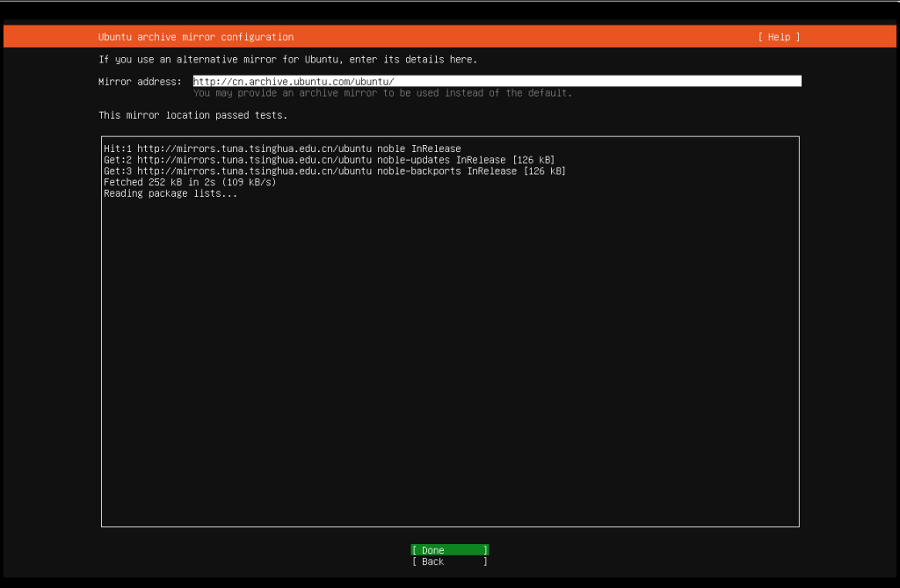Click the mirror test log output area

450,330
